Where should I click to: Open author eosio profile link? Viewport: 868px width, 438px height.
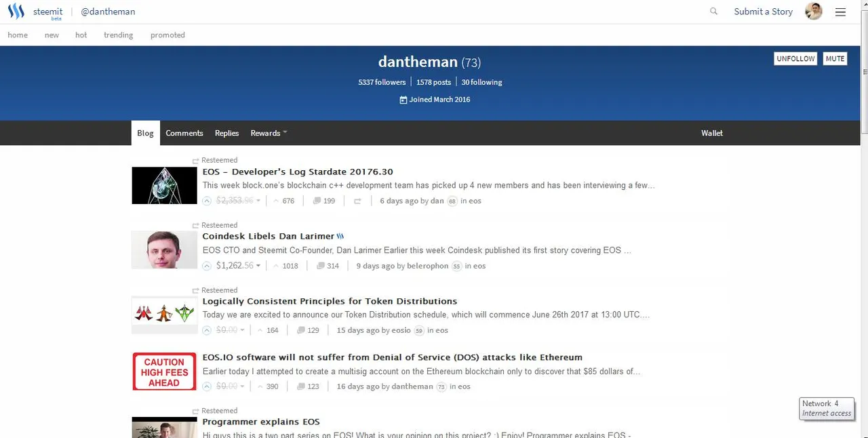pyautogui.click(x=401, y=330)
